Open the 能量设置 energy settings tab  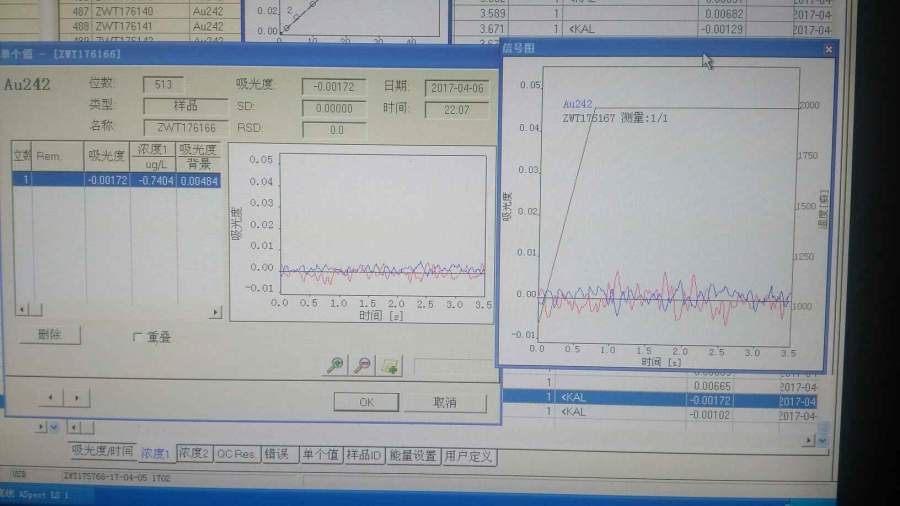coord(413,456)
